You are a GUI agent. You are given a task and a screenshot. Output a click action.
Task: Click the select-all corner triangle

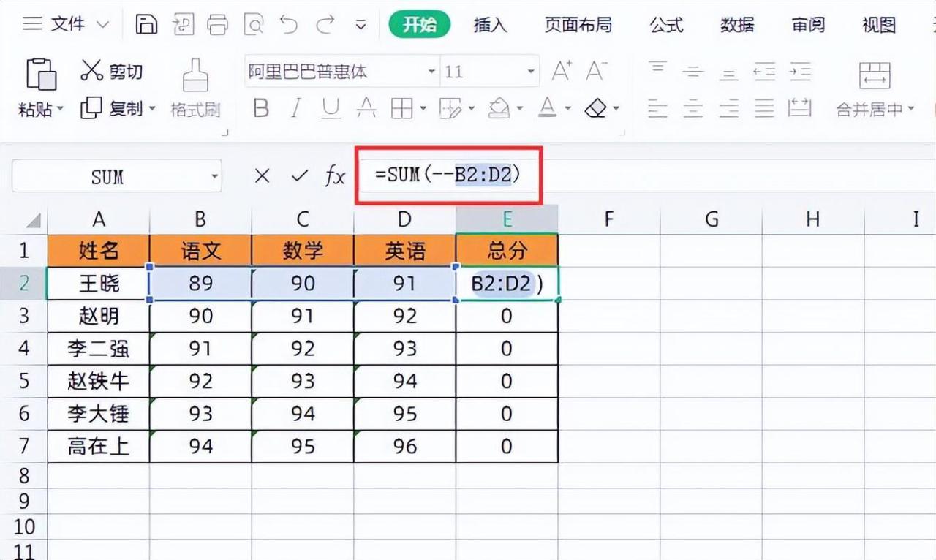(34, 220)
